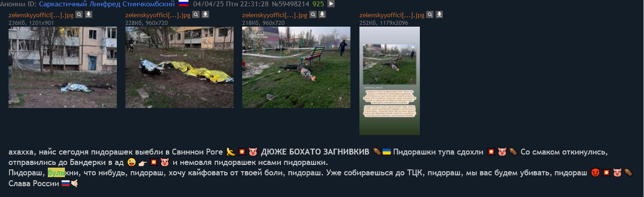The height and width of the screenshot is (197, 644).
Task: Download the 252Кб attached jpg file
Action: pyautogui.click(x=439, y=14)
